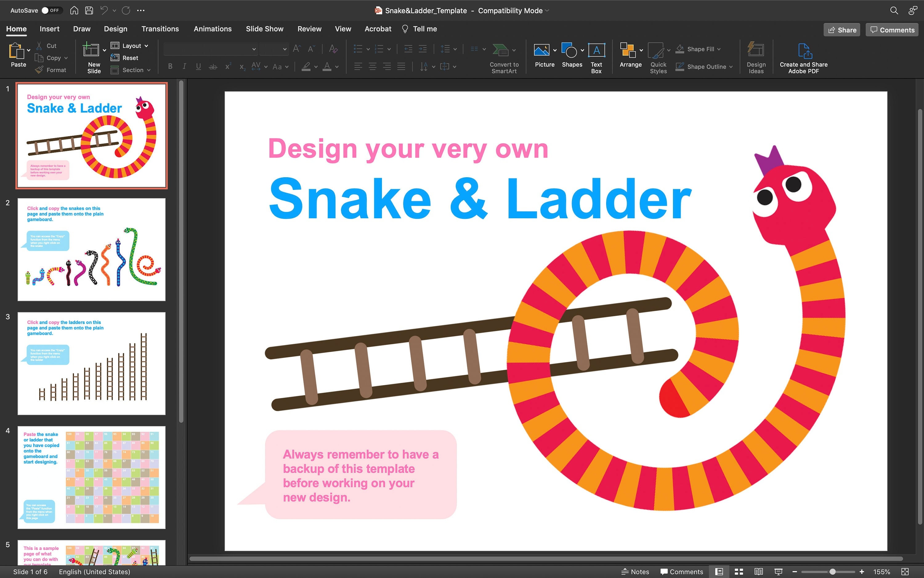
Task: Click the Clear Formatting icon
Action: [x=333, y=49]
